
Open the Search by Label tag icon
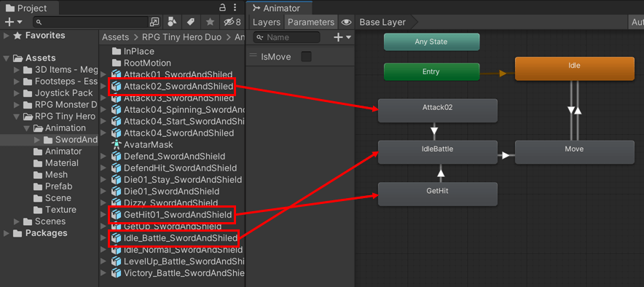coord(191,22)
